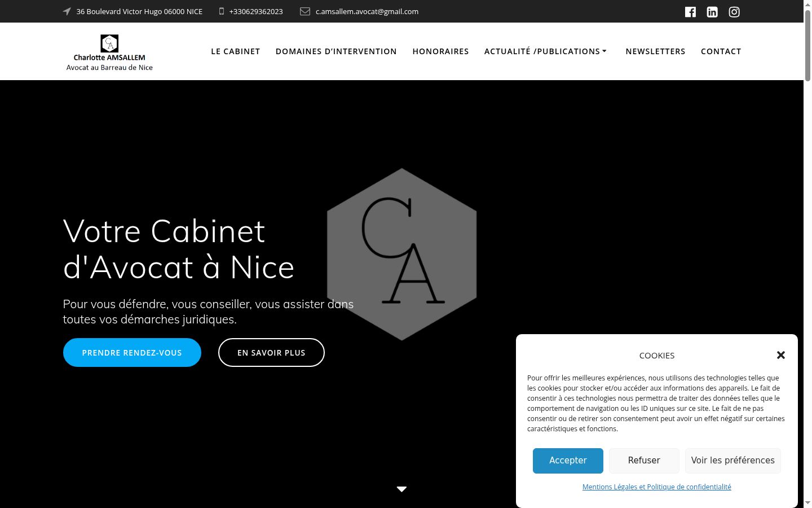Click the phone icon in top bar
The height and width of the screenshot is (508, 812).
222,11
